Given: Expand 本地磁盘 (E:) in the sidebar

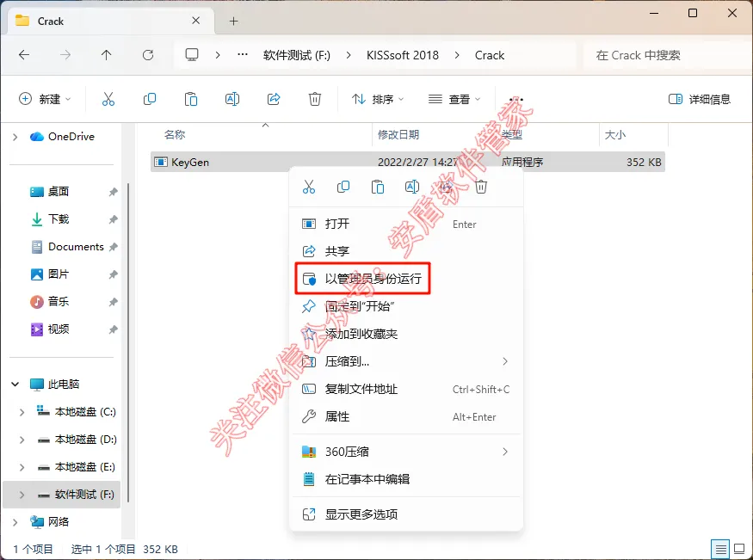Looking at the screenshot, I should pyautogui.click(x=22, y=467).
